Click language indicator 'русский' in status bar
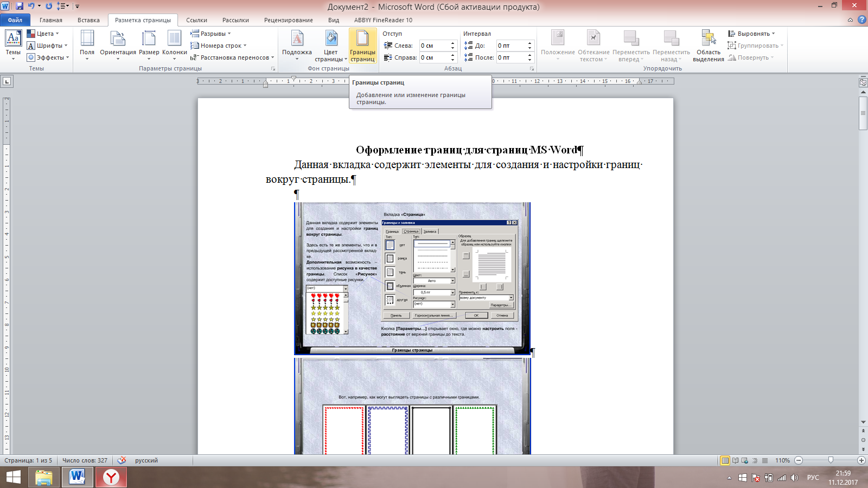 point(146,460)
